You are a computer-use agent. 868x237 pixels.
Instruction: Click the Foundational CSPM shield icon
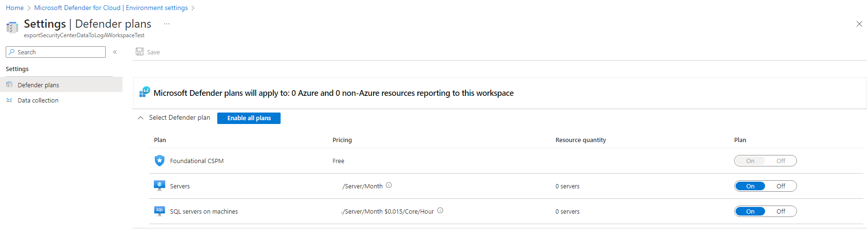pyautogui.click(x=160, y=161)
